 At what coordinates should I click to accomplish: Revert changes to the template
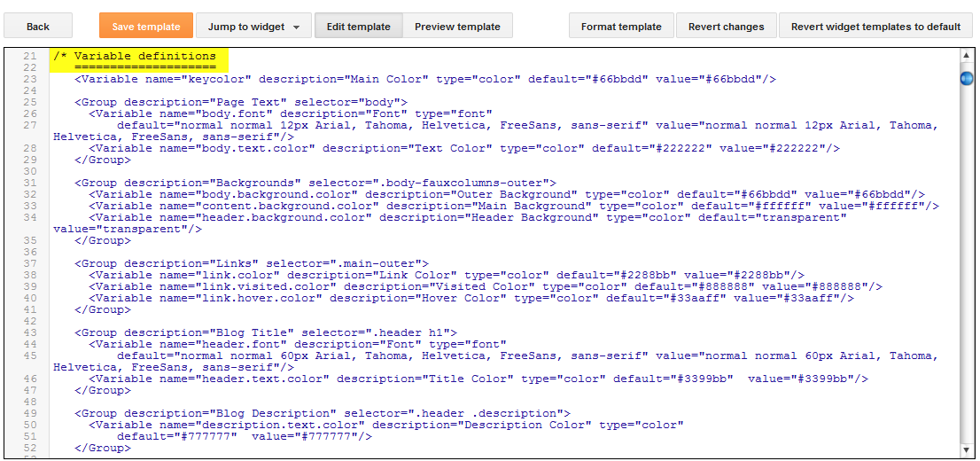pyautogui.click(x=727, y=27)
